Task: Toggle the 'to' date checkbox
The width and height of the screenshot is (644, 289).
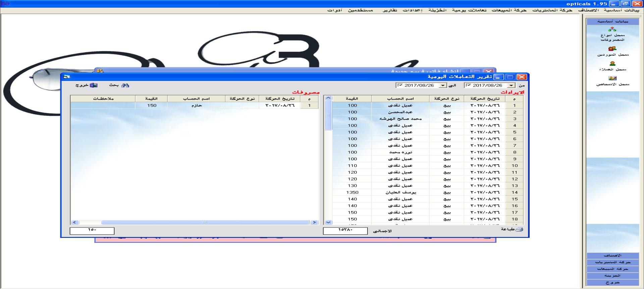Action: (x=400, y=85)
